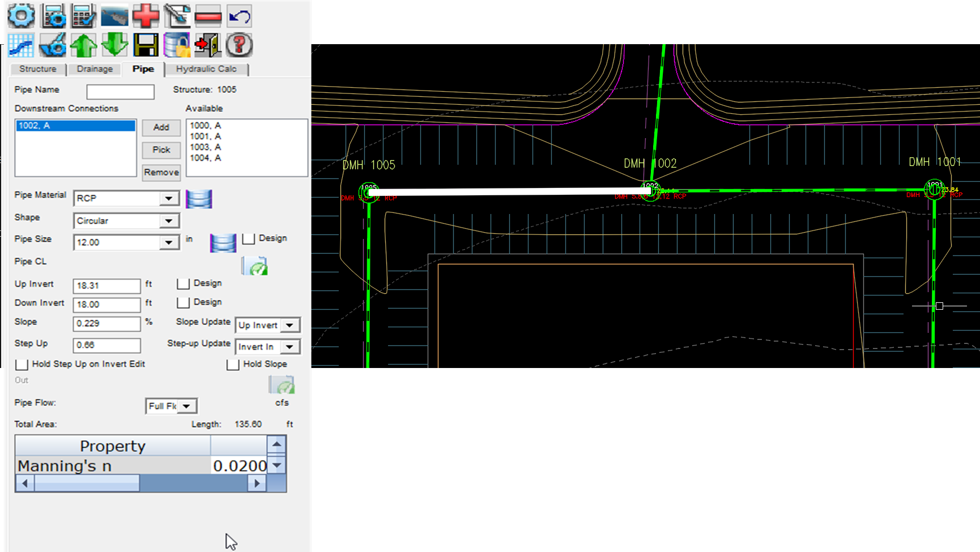Click the Pipe Name input field

tap(120, 91)
